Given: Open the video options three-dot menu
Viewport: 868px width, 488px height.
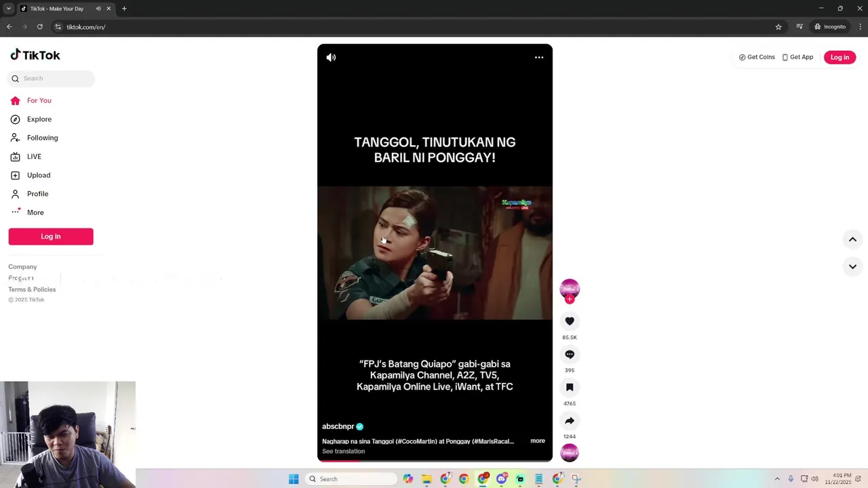Looking at the screenshot, I should pos(539,58).
